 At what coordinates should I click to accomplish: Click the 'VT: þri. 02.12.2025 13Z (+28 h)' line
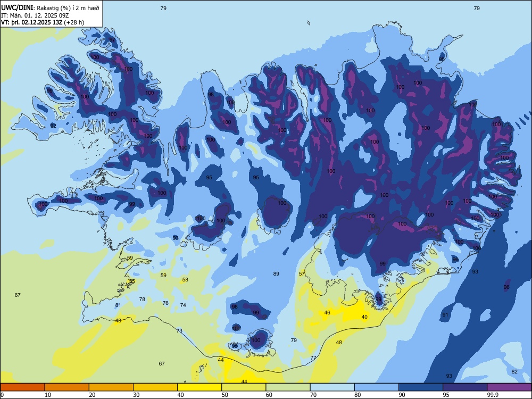click(x=43, y=22)
